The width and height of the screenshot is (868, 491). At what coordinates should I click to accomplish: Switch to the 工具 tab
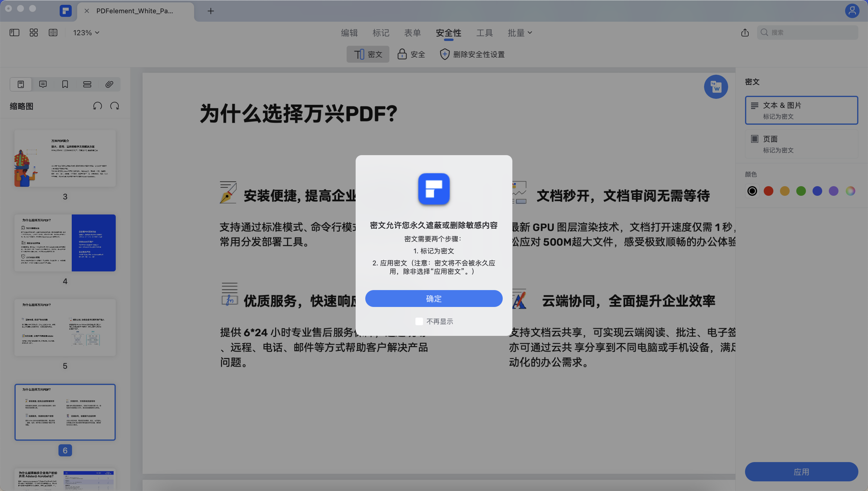tap(484, 32)
